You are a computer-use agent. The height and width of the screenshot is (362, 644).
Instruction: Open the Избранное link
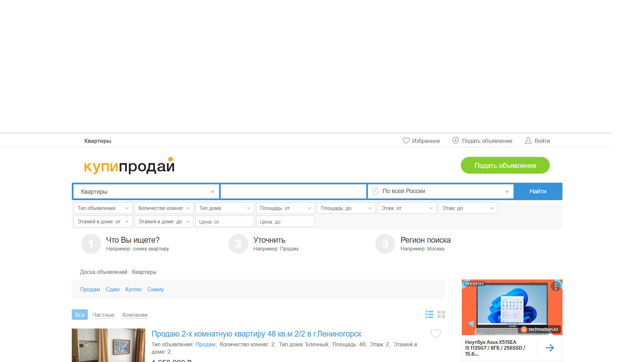pyautogui.click(x=426, y=141)
